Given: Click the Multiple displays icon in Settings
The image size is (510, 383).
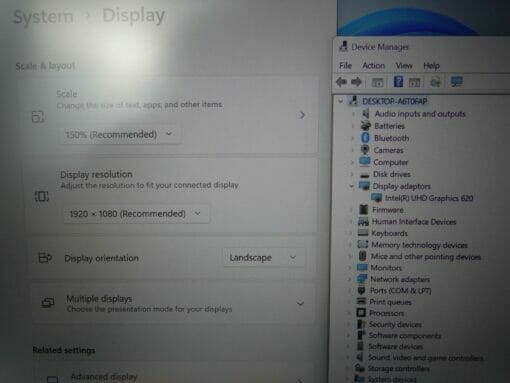Looking at the screenshot, I should point(48,303).
